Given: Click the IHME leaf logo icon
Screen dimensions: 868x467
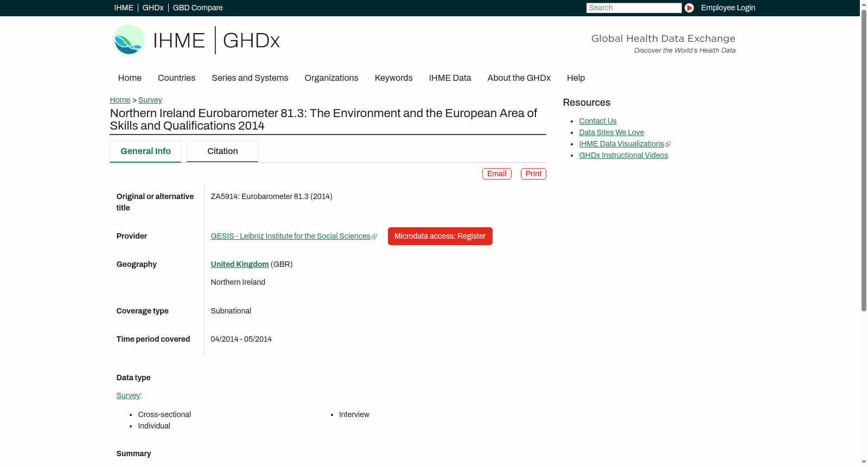Looking at the screenshot, I should [x=129, y=40].
